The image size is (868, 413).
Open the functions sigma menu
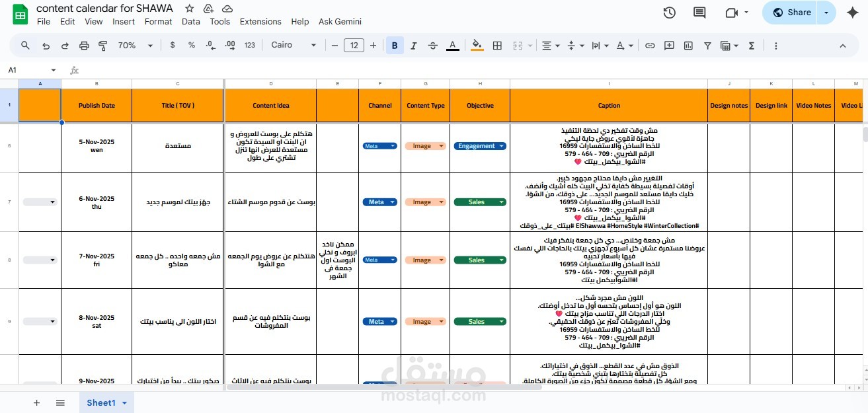[752, 46]
